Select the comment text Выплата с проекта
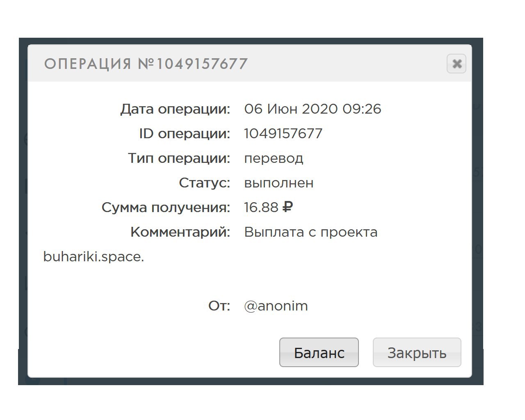This screenshot has height=420, width=525. point(311,233)
